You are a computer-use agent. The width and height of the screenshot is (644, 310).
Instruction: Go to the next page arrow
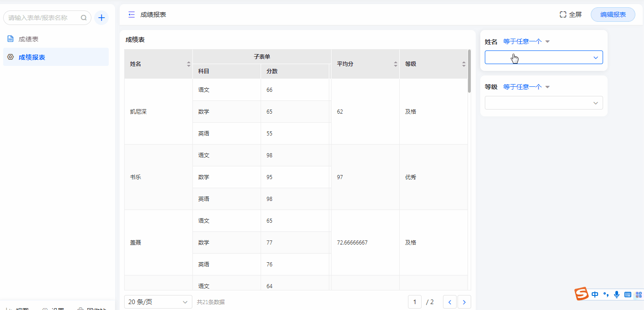click(464, 302)
